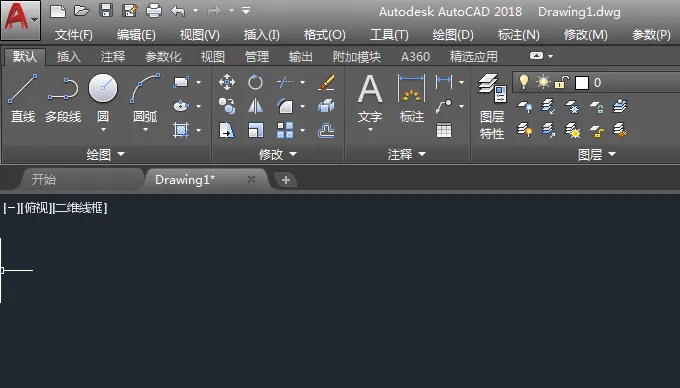Image resolution: width=680 pixels, height=388 pixels.
Task: Expand the Text (文字) dropdown arrow
Action: [370, 130]
